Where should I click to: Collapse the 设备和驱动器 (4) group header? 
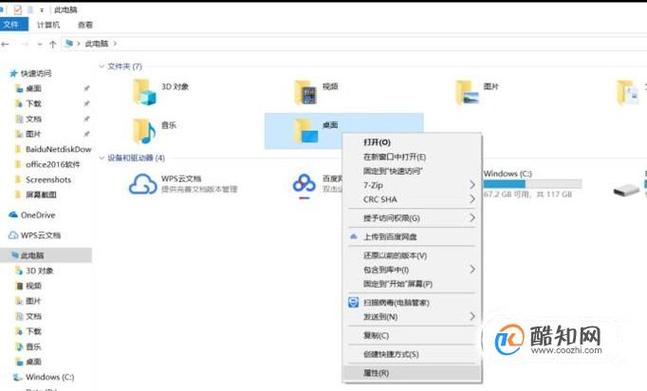[x=102, y=158]
